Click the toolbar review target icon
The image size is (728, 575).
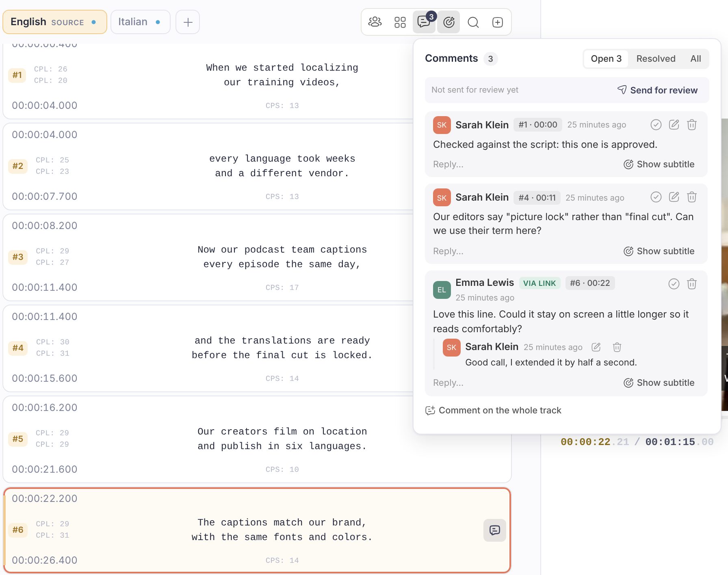[448, 22]
